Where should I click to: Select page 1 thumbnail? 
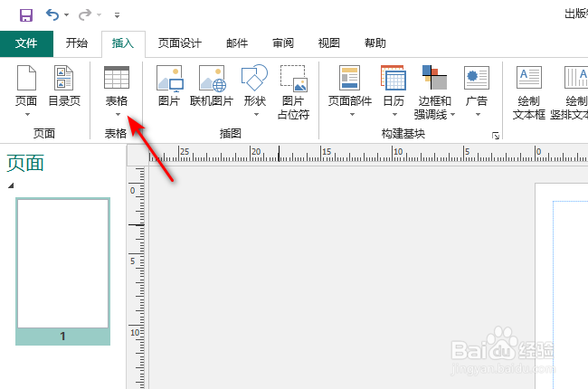[x=62, y=271]
